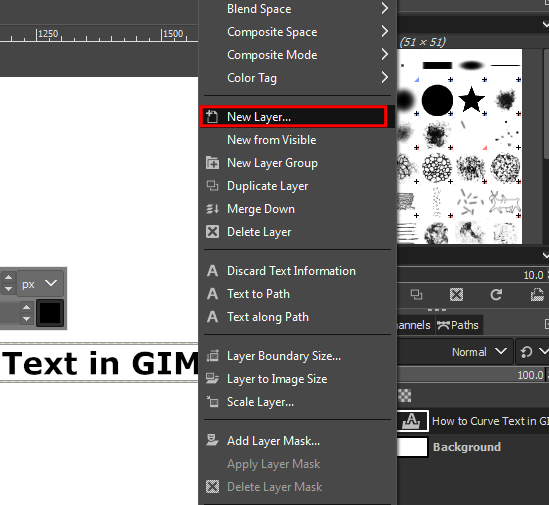
Task: Open Layer Boundary Size... dialog
Action: pyautogui.click(x=297, y=356)
